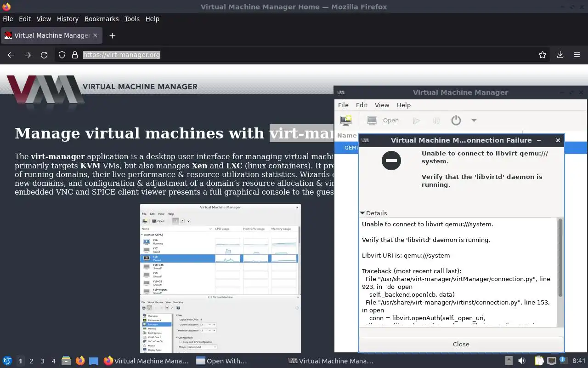Click the 8:41 clock in the taskbar
The height and width of the screenshot is (368, 588).
[x=579, y=361]
